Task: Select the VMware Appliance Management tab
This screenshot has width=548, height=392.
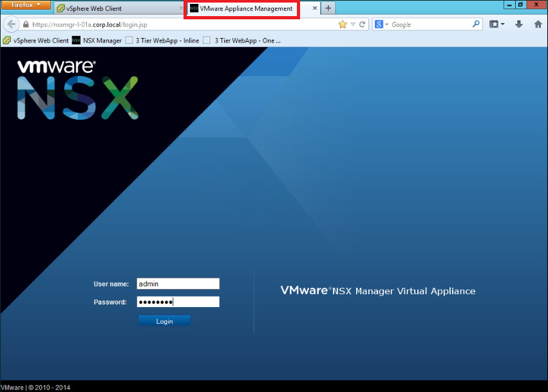Action: [246, 9]
